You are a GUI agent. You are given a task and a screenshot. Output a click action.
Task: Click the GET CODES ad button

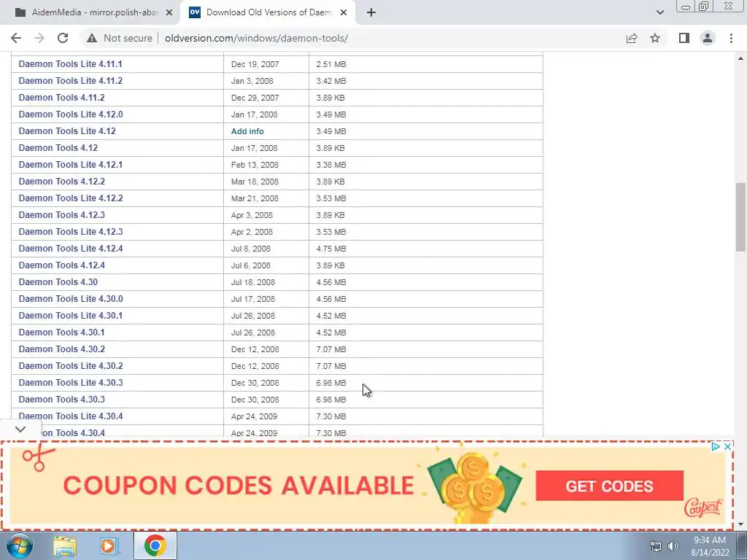click(609, 486)
